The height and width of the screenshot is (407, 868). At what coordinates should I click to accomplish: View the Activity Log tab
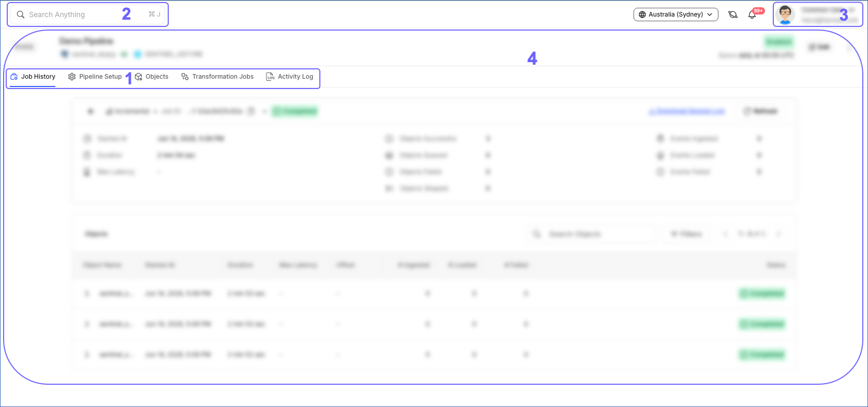pos(289,77)
